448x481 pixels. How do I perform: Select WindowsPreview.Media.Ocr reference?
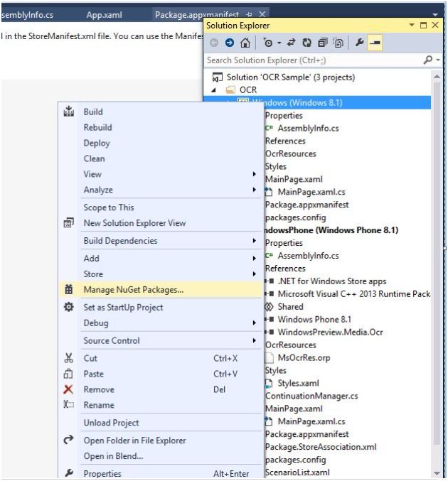[330, 333]
